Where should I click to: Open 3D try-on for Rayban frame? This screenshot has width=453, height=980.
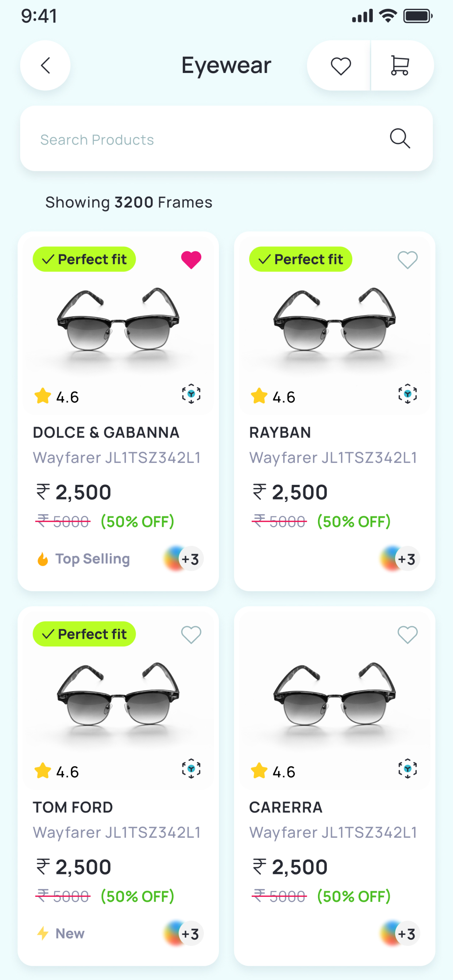407,394
